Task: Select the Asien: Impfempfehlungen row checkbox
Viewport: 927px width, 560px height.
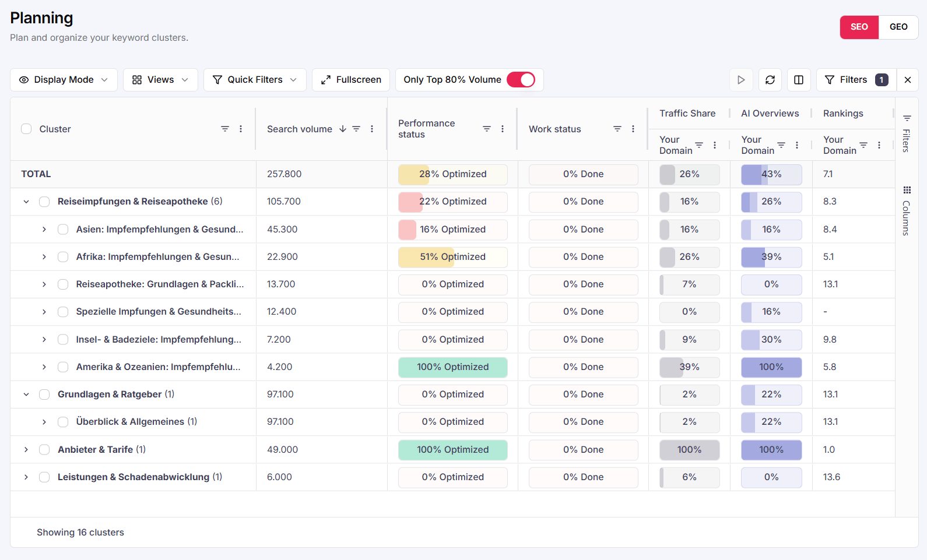Action: (x=63, y=230)
